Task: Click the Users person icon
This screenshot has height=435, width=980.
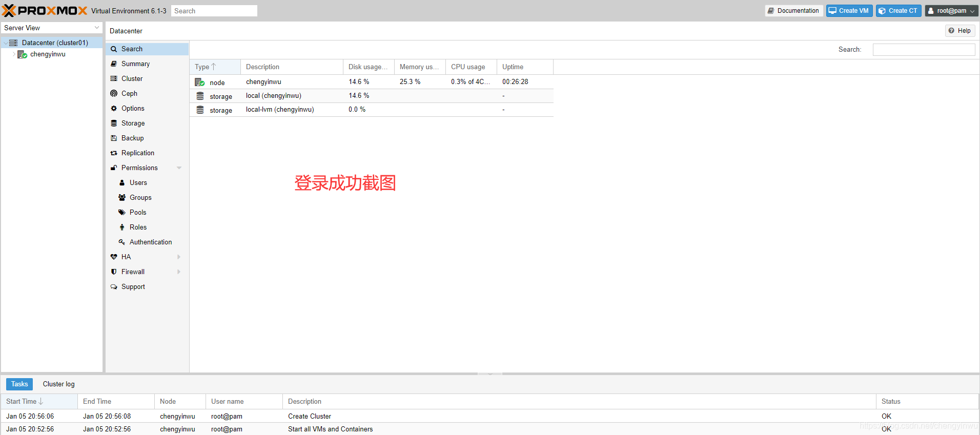Action: [x=122, y=183]
